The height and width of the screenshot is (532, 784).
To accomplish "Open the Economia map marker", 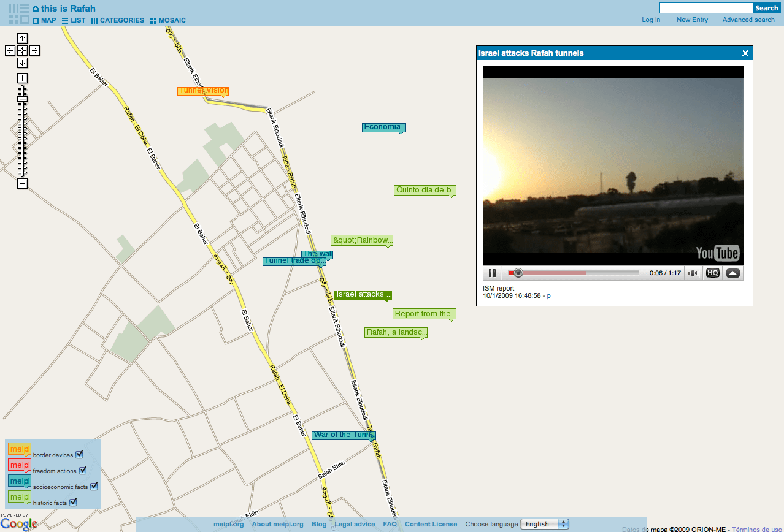I will (384, 127).
